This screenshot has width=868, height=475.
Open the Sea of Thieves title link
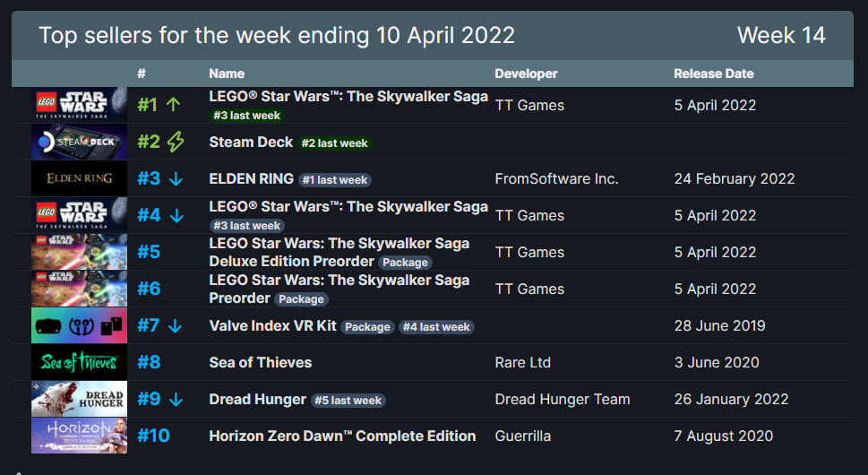(x=260, y=362)
